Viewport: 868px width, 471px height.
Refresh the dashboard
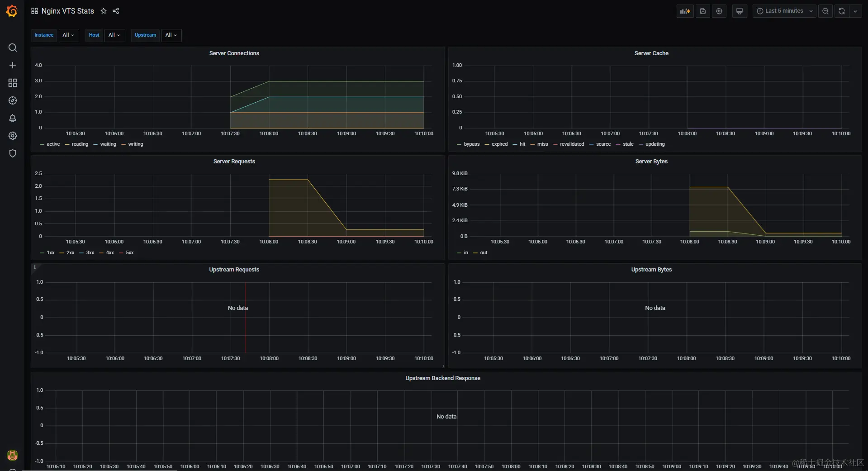[x=841, y=11]
